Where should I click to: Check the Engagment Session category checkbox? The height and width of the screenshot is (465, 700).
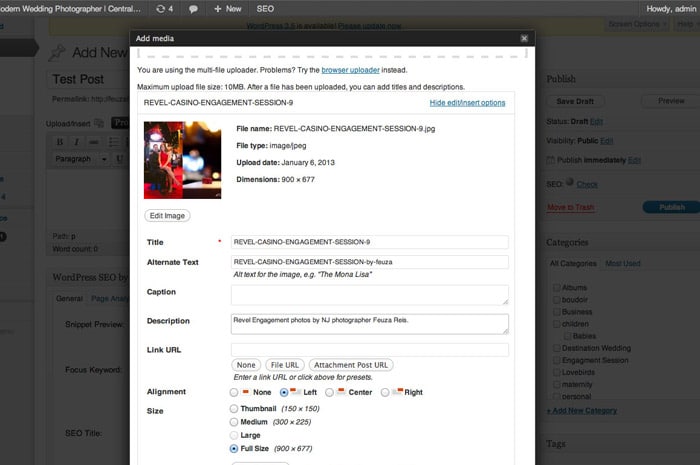[557, 360]
